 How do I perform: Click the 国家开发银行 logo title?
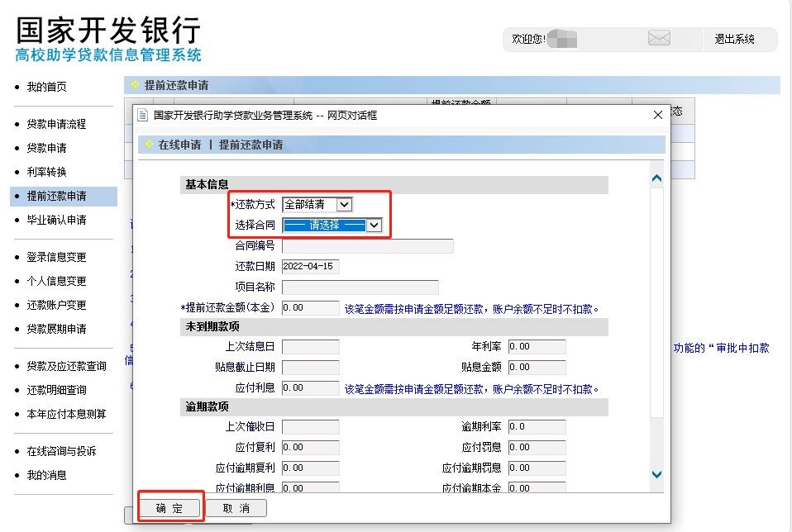pos(108,30)
